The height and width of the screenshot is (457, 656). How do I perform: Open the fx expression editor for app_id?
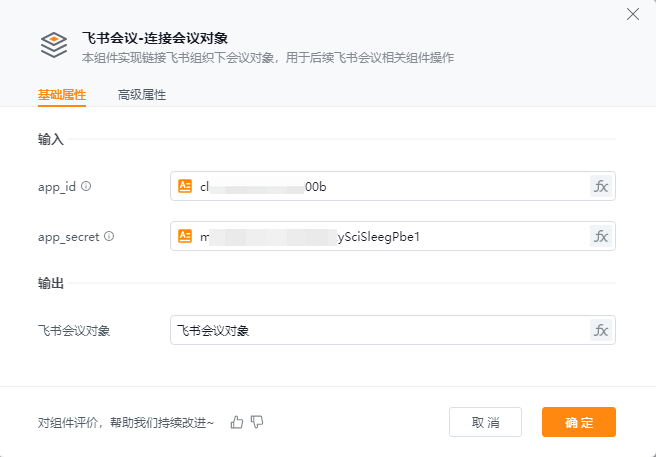pos(600,186)
